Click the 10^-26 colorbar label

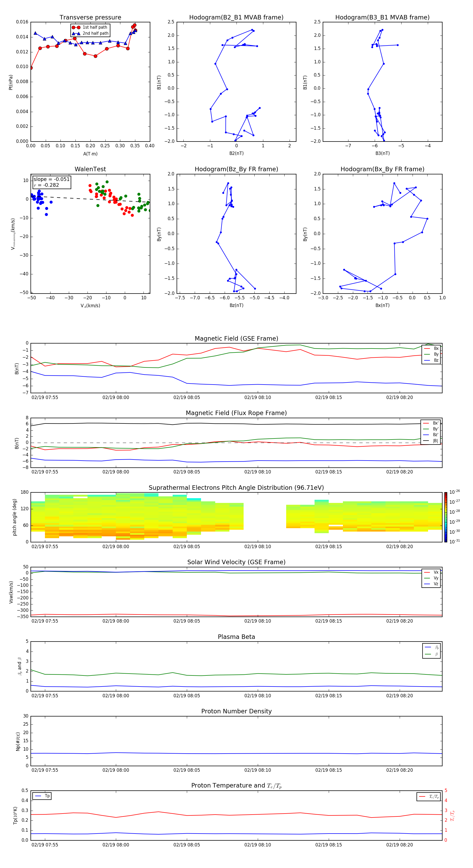coord(455,492)
